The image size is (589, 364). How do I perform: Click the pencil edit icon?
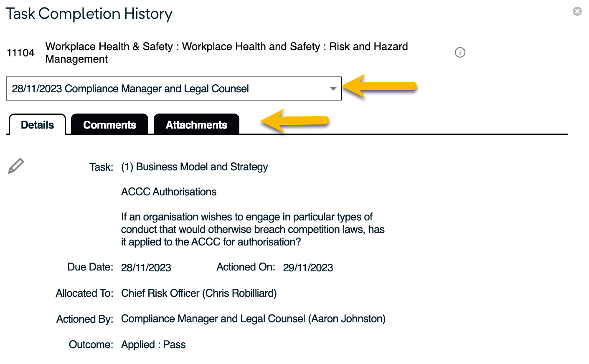[16, 166]
